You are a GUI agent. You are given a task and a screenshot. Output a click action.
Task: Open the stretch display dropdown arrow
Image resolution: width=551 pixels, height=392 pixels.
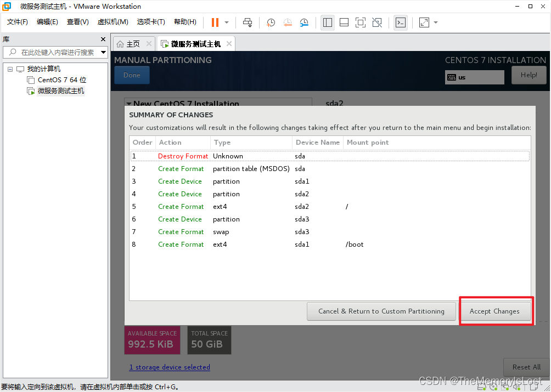coord(436,22)
